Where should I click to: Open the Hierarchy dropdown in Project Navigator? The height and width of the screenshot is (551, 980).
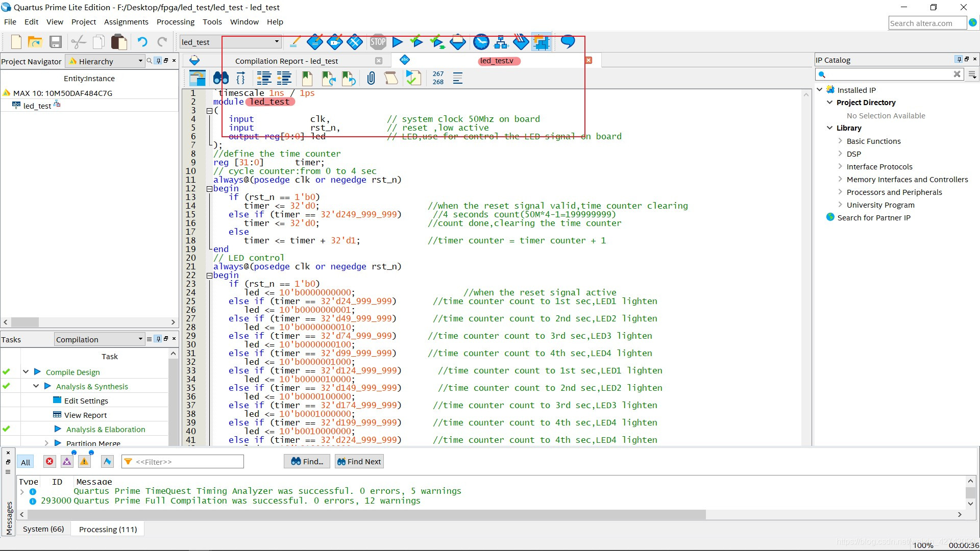point(140,61)
